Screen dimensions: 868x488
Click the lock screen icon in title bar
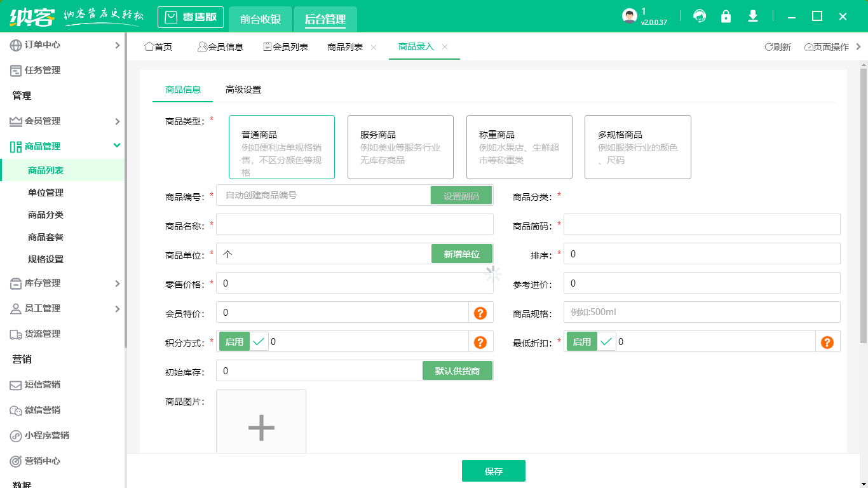pyautogui.click(x=726, y=17)
